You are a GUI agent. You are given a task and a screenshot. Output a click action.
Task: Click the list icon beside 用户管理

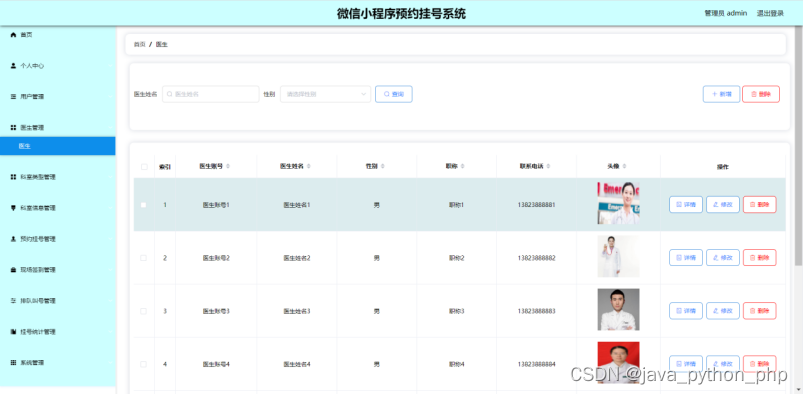point(13,96)
